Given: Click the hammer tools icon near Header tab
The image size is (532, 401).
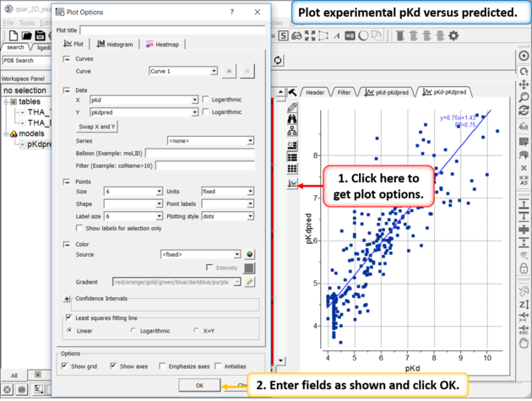Looking at the screenshot, I should (292, 92).
